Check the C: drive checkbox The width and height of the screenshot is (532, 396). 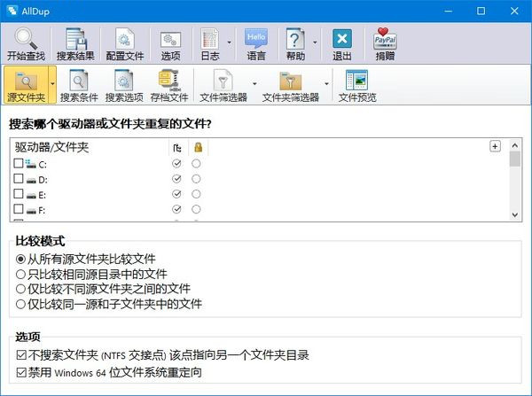click(x=19, y=165)
